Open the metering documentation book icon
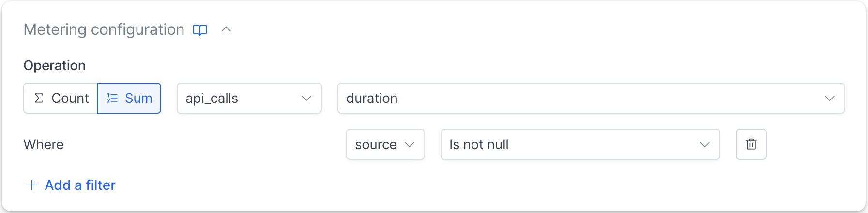The width and height of the screenshot is (868, 213). pos(200,30)
